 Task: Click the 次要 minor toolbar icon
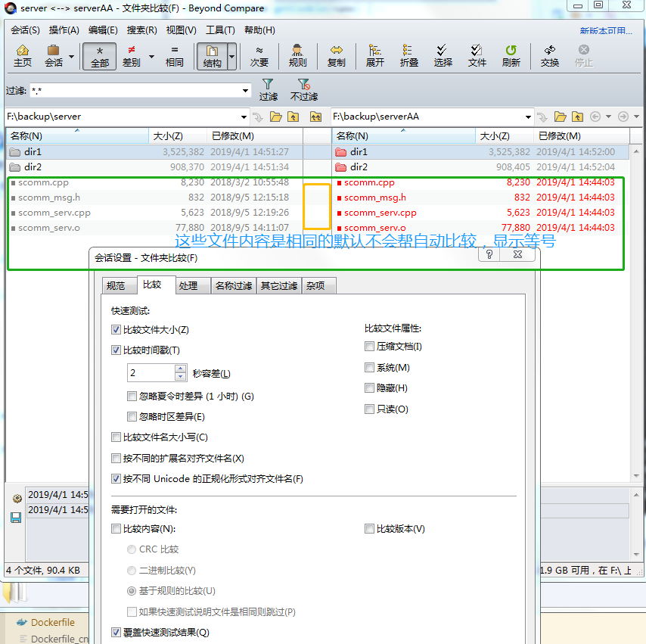coord(259,56)
